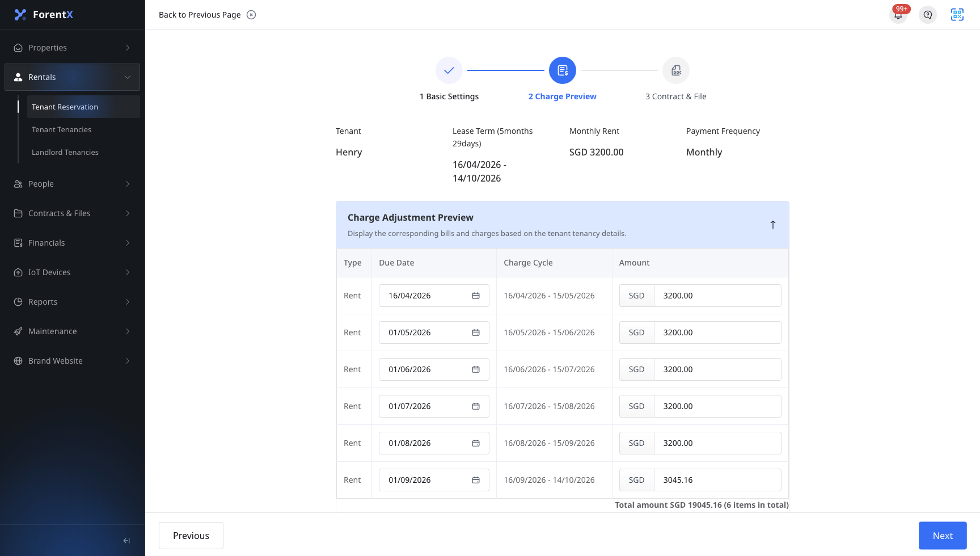The width and height of the screenshot is (980, 556).
Task: Edit amount for cycle 16/06/2026 - 15/07/2026
Action: 717,369
